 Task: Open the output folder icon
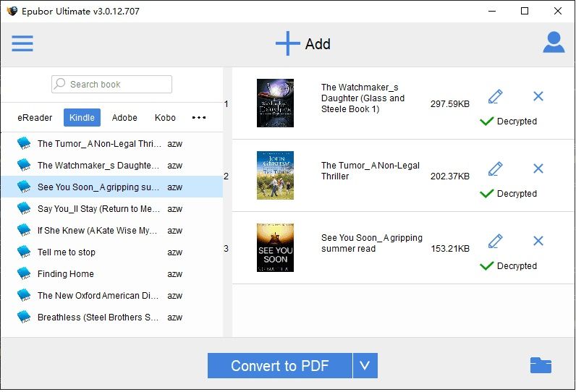[x=541, y=365]
